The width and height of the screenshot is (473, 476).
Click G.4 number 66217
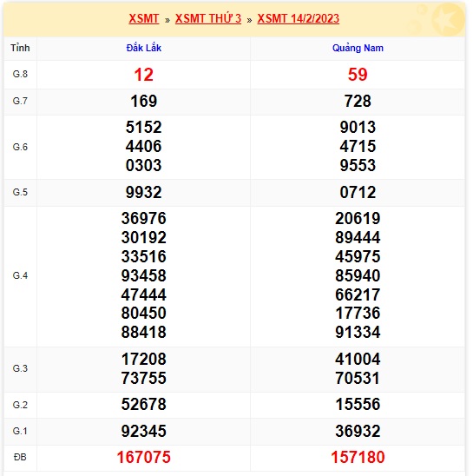pos(358,294)
